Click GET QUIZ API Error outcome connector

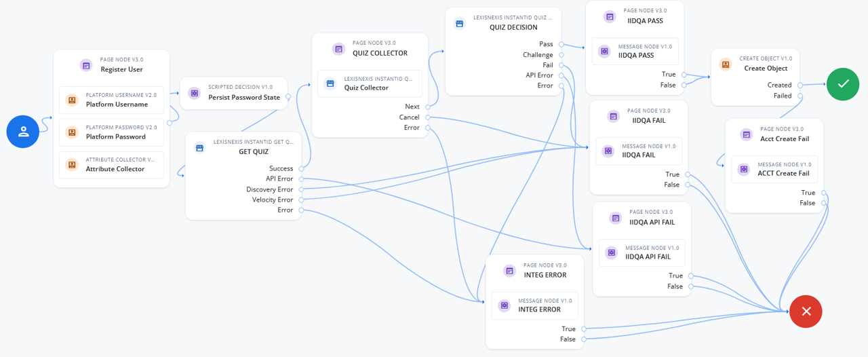(301, 179)
